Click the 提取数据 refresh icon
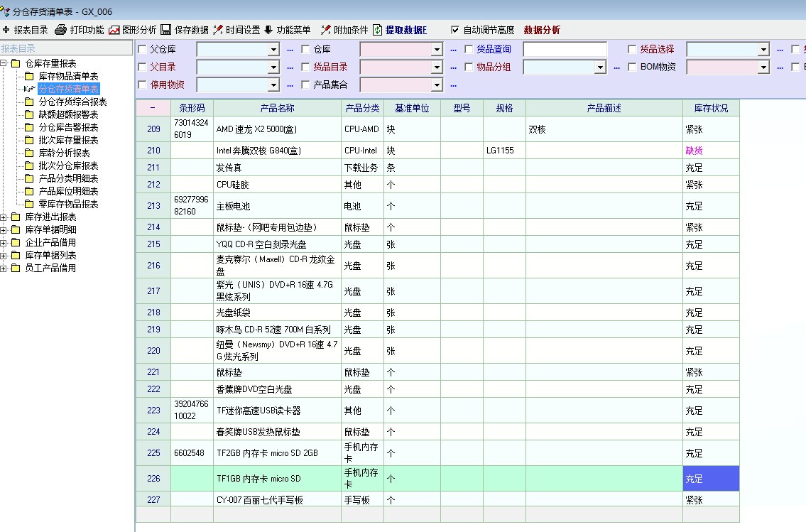 [378, 30]
